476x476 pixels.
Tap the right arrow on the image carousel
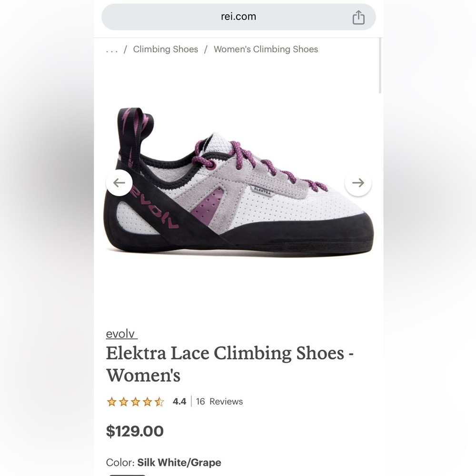pyautogui.click(x=358, y=182)
